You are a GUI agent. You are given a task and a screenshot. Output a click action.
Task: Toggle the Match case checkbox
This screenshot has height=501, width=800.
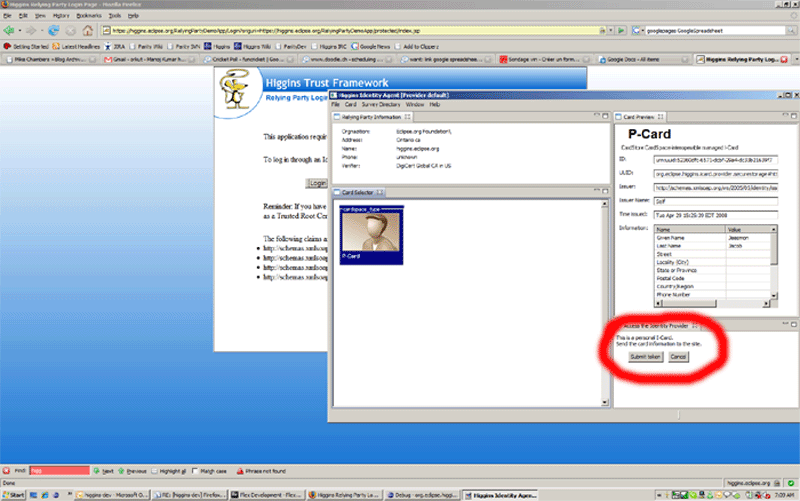click(195, 471)
